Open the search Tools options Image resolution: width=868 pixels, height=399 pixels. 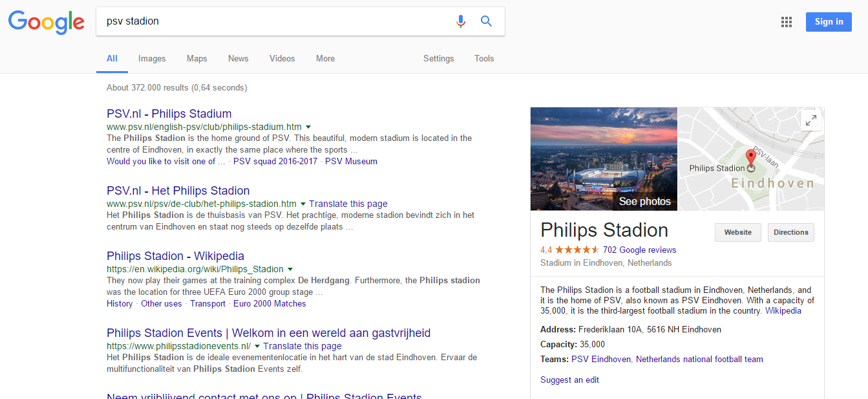pyautogui.click(x=484, y=58)
